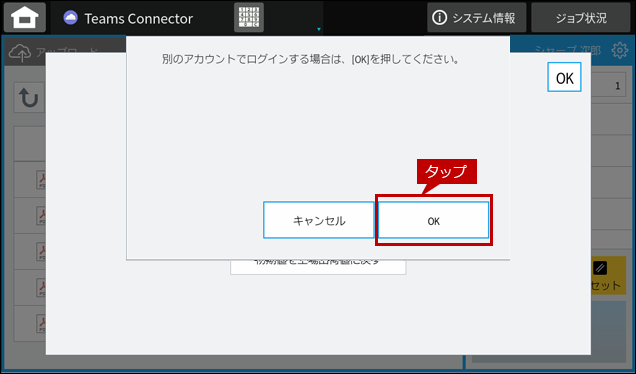Confirm with OK in the login dialog
Viewport: 636px width, 374px height.
pos(433,220)
